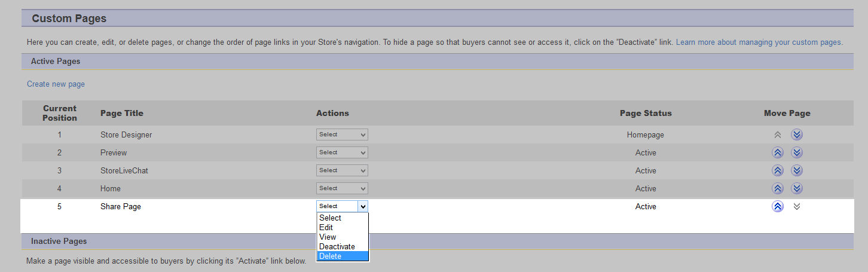The image size is (868, 272).
Task: Move Preview page down
Action: click(796, 152)
